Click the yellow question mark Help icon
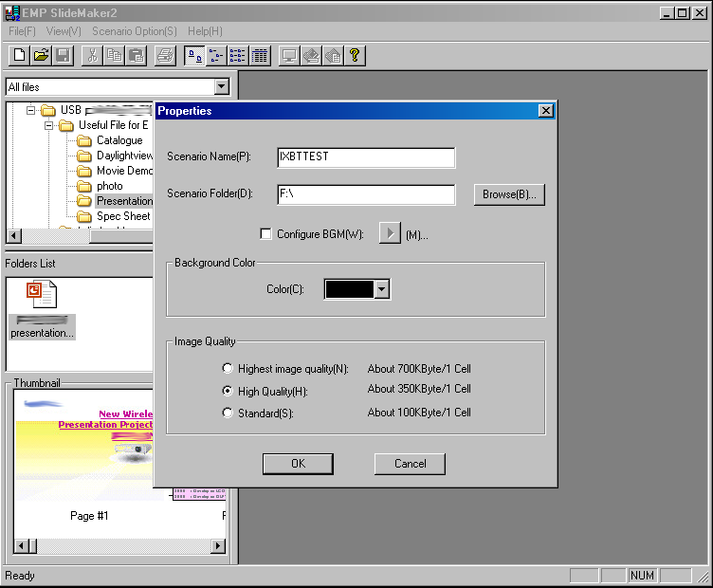 [x=355, y=56]
